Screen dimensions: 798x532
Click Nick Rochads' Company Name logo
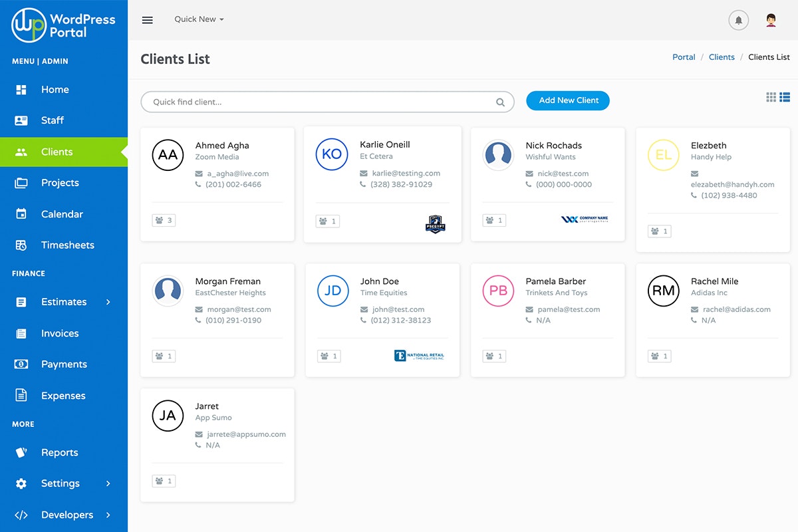[585, 219]
